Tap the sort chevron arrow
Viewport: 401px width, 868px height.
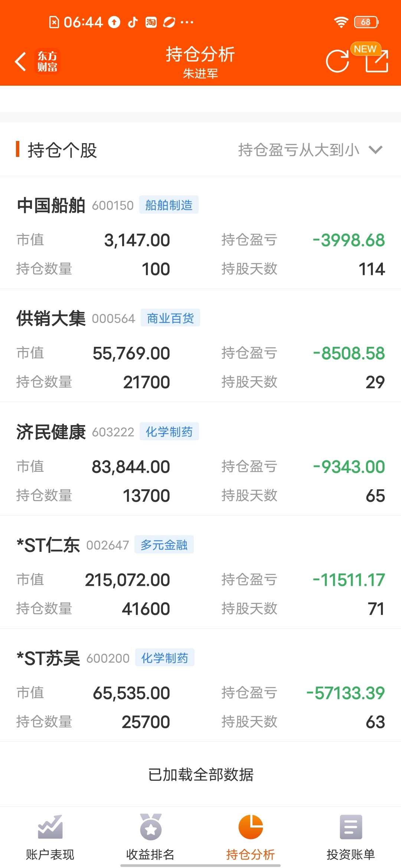pyautogui.click(x=375, y=150)
